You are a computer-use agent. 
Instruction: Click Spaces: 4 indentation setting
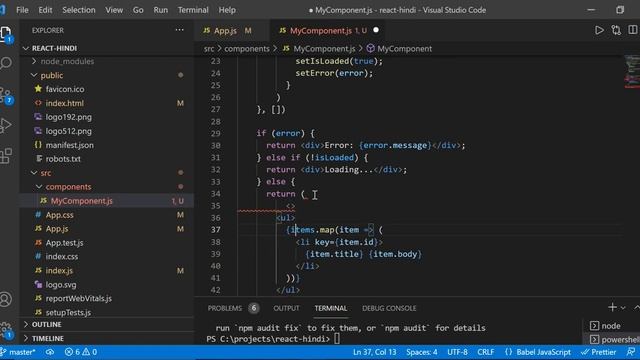(422, 352)
